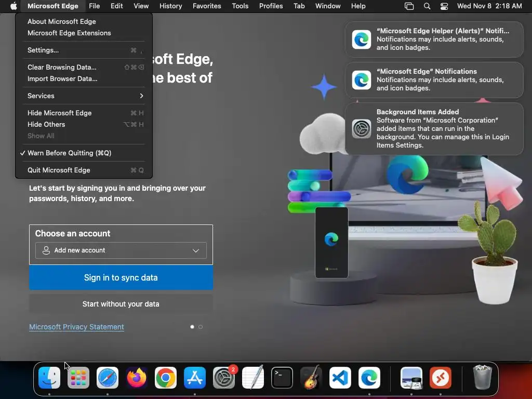Select Quit Microsoft Edge
Screen dimensions: 532x399
pos(84,170)
